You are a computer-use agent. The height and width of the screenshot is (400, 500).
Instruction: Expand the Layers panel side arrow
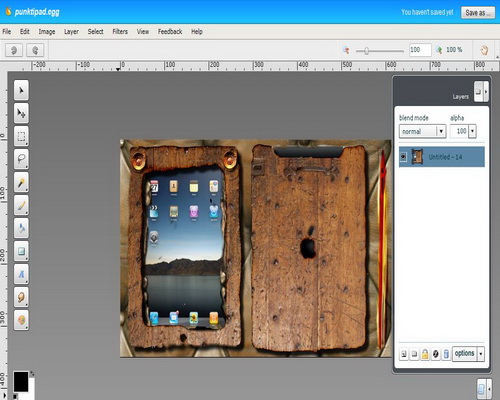tap(486, 91)
